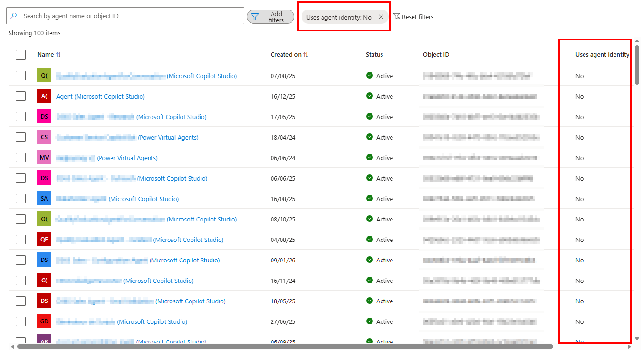
Task: Click the Status column header
Action: click(x=374, y=55)
